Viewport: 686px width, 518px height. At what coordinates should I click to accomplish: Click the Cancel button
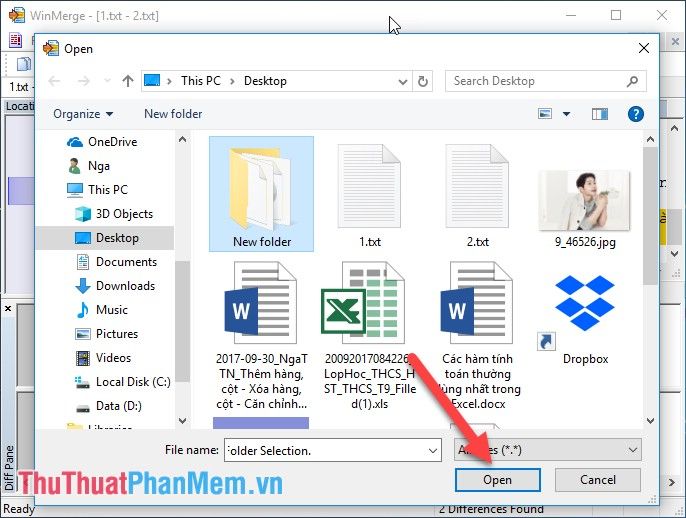(598, 480)
